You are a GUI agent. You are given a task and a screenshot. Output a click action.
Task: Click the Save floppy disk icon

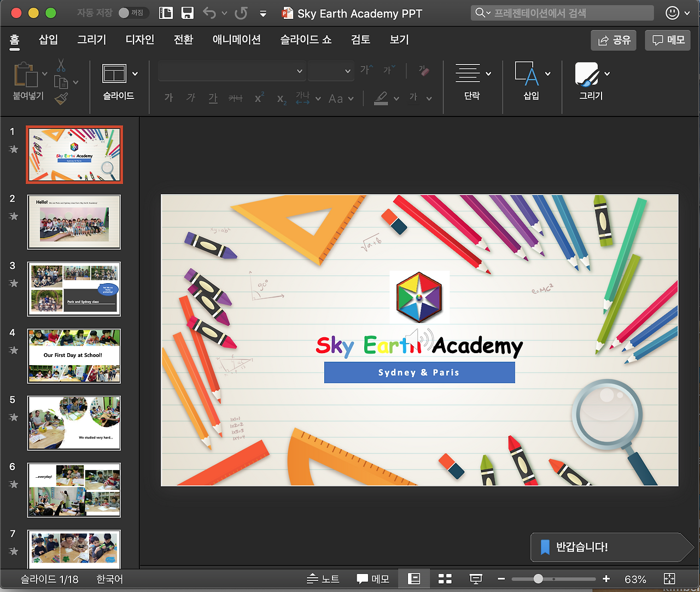(x=188, y=13)
